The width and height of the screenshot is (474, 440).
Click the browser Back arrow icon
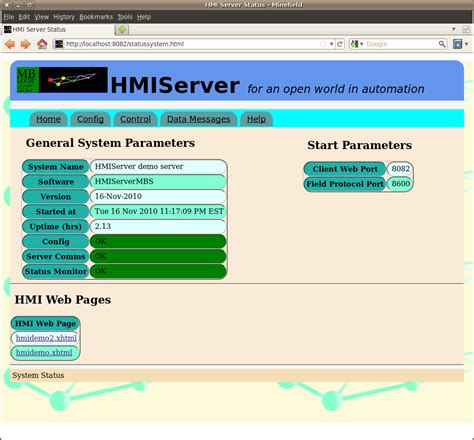[x=10, y=44]
